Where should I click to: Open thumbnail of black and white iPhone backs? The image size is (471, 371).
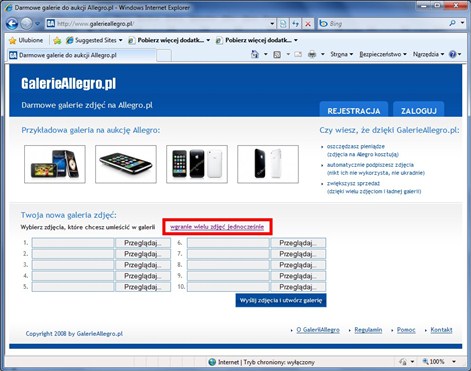coord(268,164)
